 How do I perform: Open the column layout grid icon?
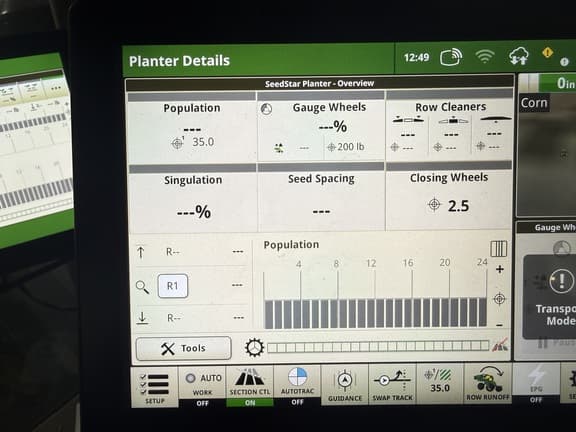(x=498, y=249)
